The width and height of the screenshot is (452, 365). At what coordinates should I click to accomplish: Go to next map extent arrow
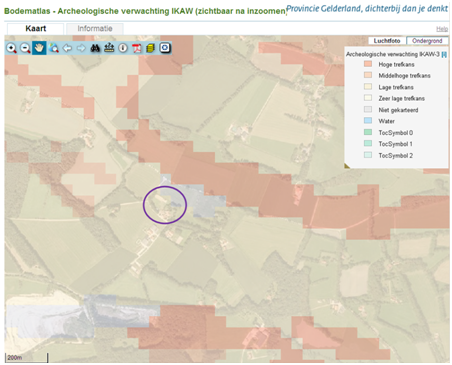(x=81, y=48)
